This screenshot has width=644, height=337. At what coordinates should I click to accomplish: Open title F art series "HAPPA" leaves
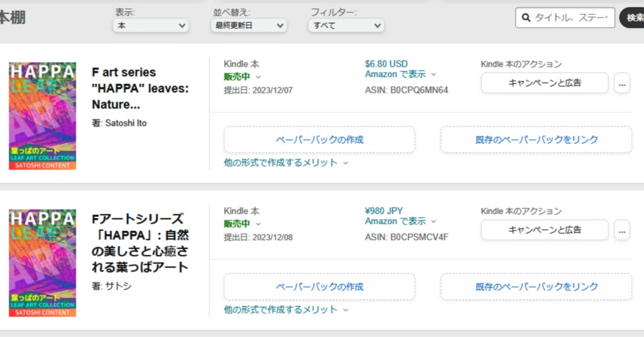(141, 88)
